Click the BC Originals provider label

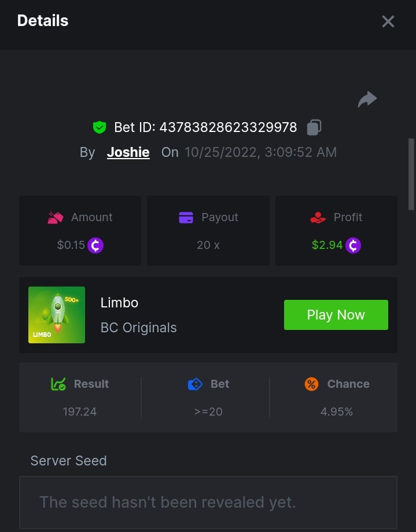[139, 328]
